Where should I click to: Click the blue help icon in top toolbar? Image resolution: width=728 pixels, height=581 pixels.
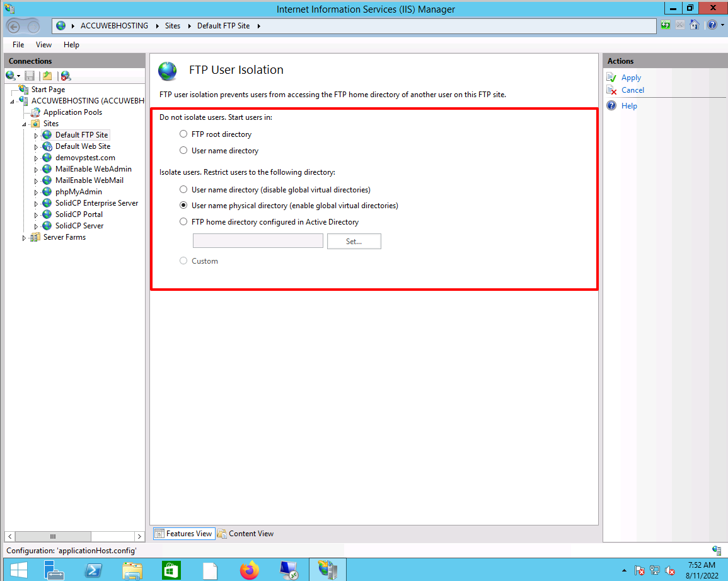[x=712, y=25]
